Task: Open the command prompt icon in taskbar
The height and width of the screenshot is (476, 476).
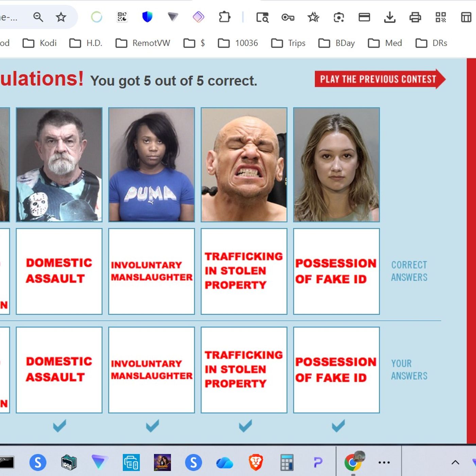Action: pos(7,462)
